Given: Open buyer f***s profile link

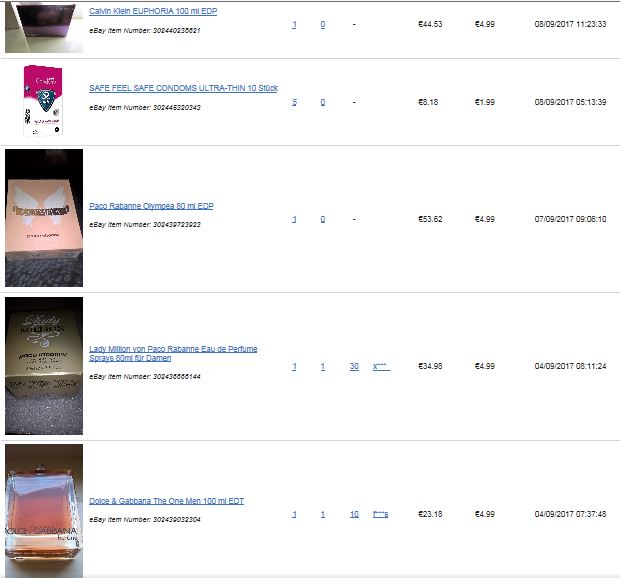Looking at the screenshot, I should [x=380, y=514].
